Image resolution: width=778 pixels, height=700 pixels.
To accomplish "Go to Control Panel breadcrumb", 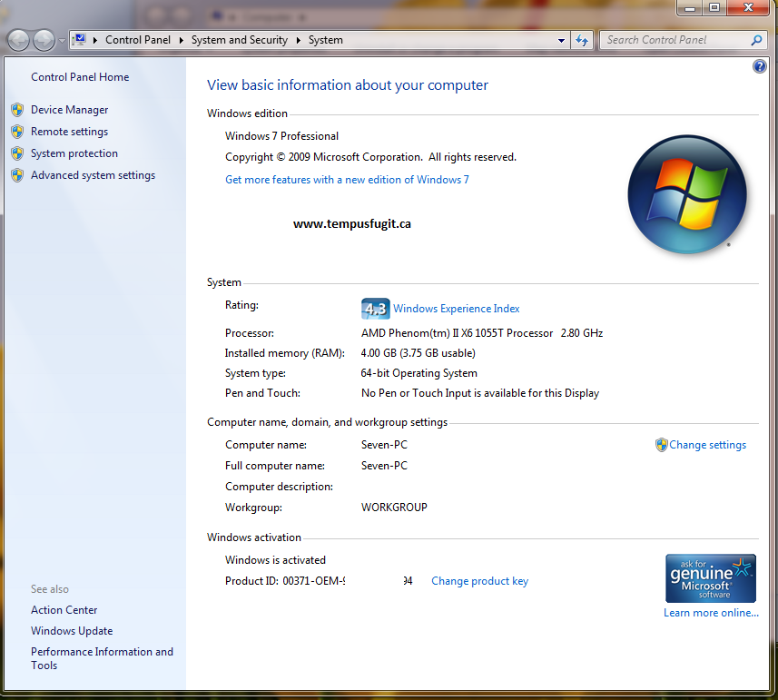I will point(138,40).
